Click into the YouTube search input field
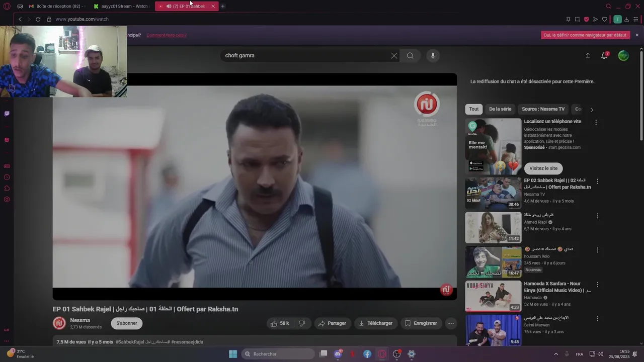The height and width of the screenshot is (362, 644). (305, 55)
